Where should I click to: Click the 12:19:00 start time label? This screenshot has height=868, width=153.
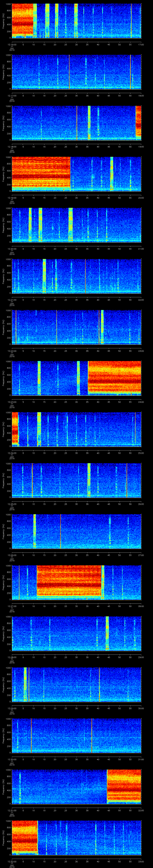pyautogui.click(x=12, y=197)
